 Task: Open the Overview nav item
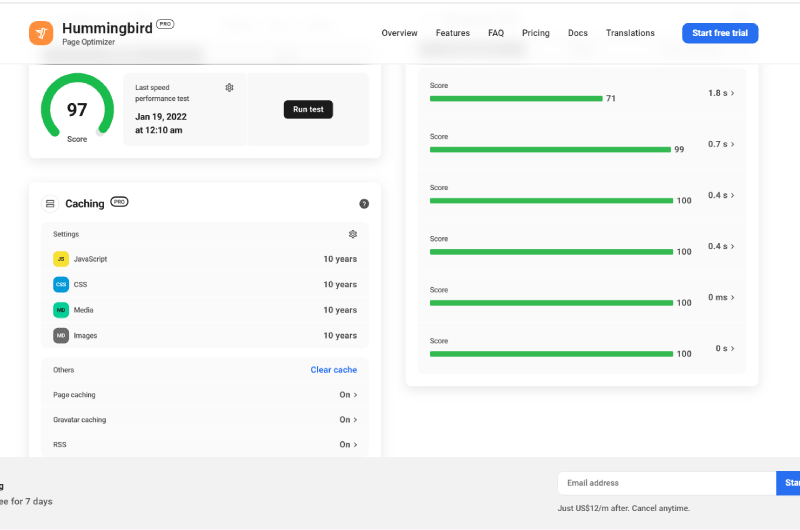click(399, 33)
